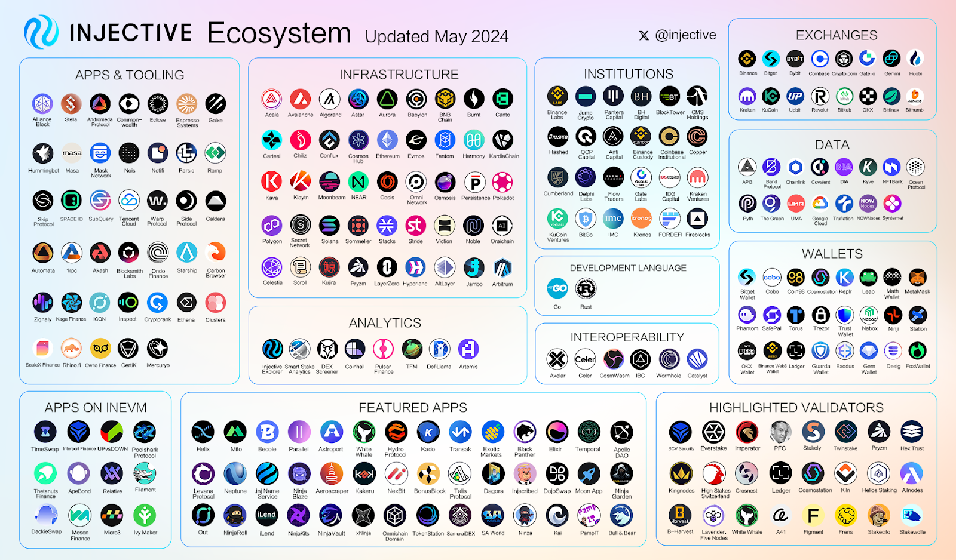Select The Graph icon
Image resolution: width=956 pixels, height=560 pixels.
[x=771, y=204]
